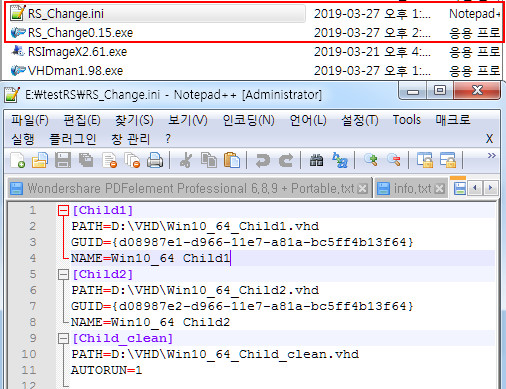Open the 창 관리 menu

(x=130, y=139)
